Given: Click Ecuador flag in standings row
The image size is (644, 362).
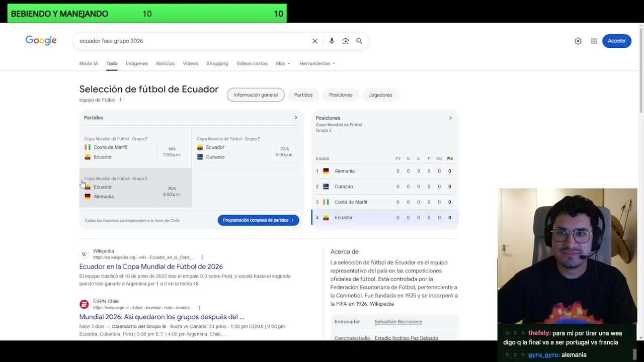Looking at the screenshot, I should (x=326, y=218).
